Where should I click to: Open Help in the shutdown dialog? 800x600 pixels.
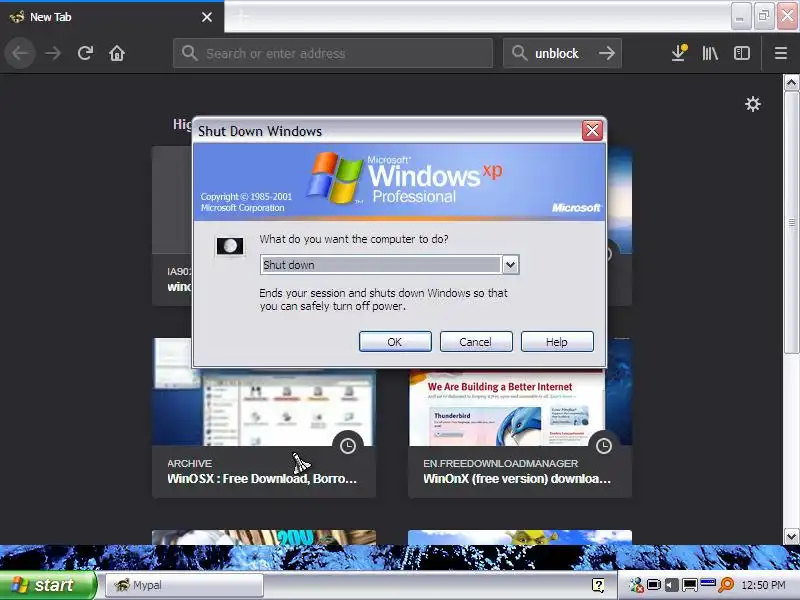(557, 341)
